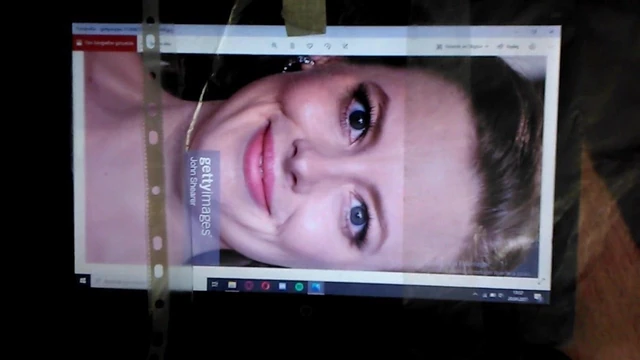The height and width of the screenshot is (360, 640).
Task: Show hidden system tray icons chevron
Action: click(475, 294)
